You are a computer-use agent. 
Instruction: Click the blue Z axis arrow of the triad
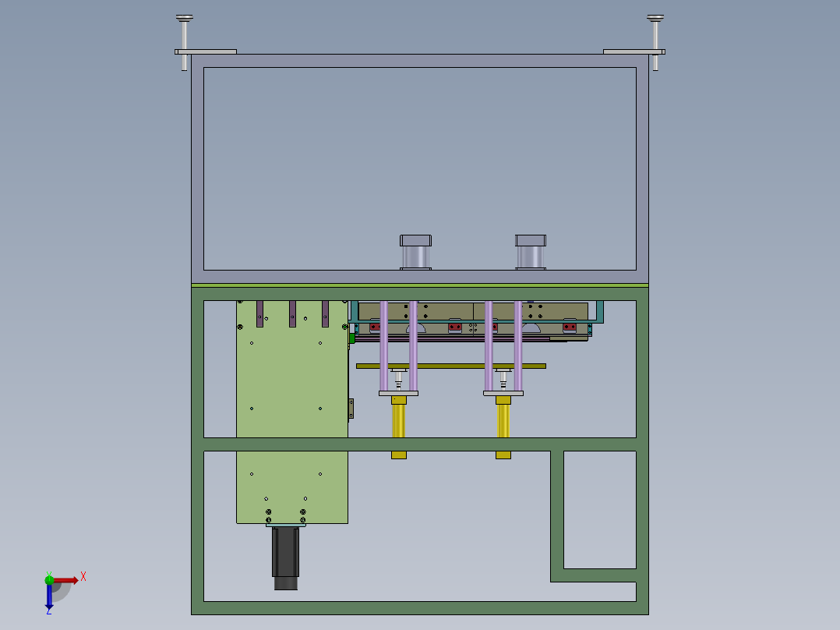(x=49, y=596)
